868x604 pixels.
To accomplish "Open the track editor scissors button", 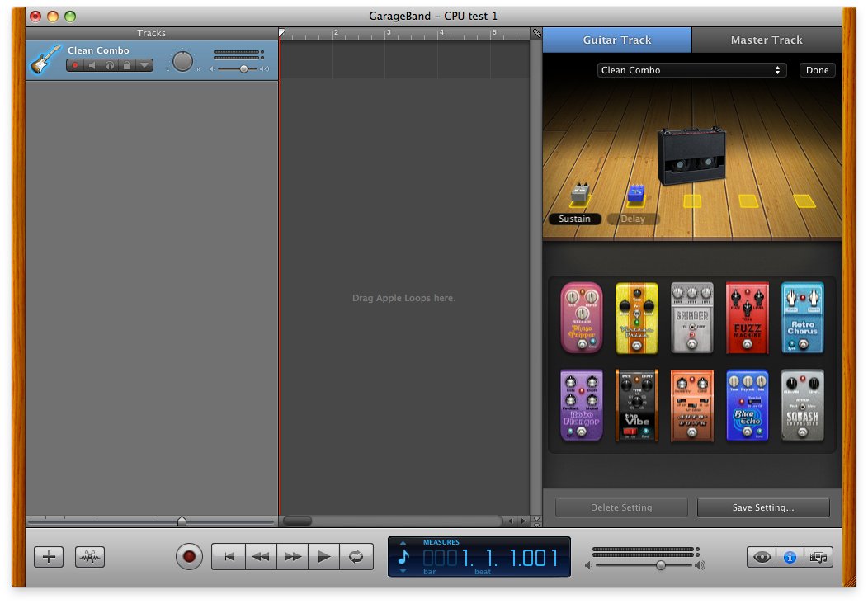I will coord(90,557).
